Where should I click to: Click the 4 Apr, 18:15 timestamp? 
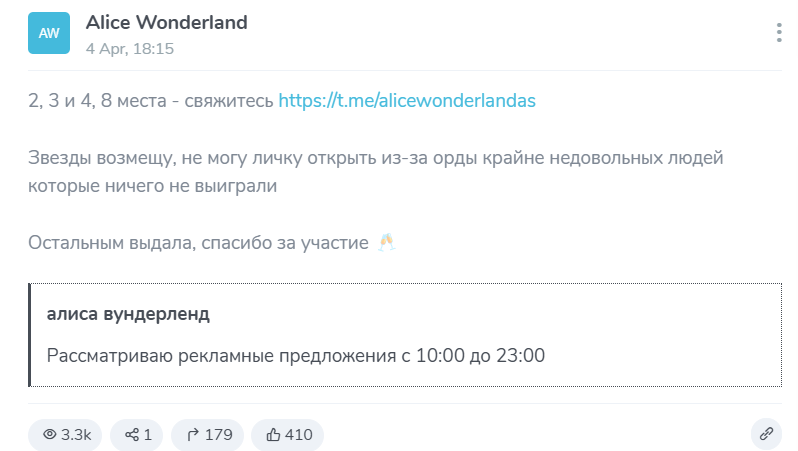click(x=130, y=48)
